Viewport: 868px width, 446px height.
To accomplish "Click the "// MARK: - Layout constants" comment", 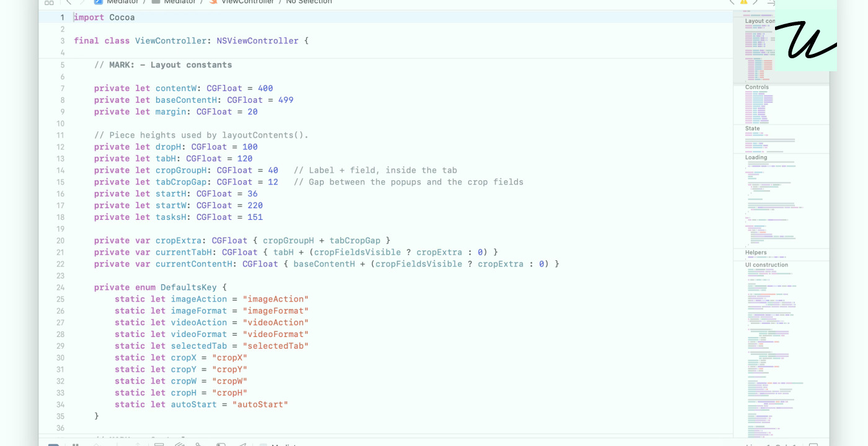I will click(x=163, y=65).
